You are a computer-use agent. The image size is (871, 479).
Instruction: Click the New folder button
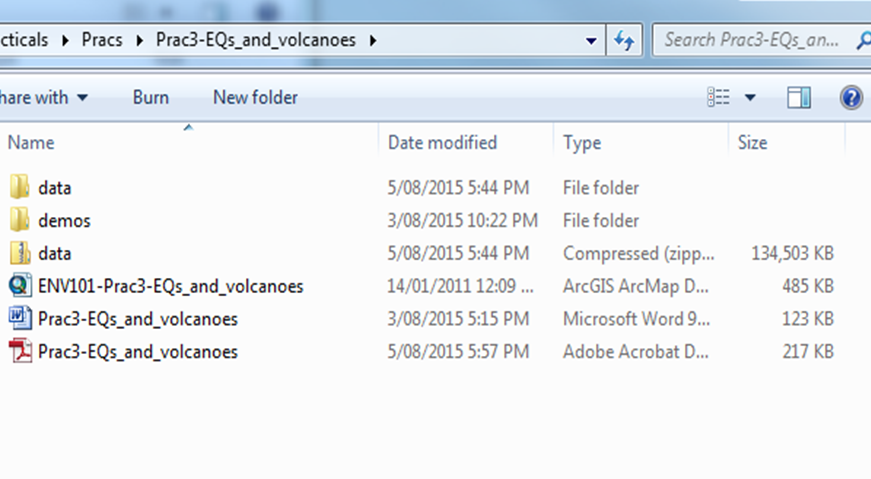point(255,98)
